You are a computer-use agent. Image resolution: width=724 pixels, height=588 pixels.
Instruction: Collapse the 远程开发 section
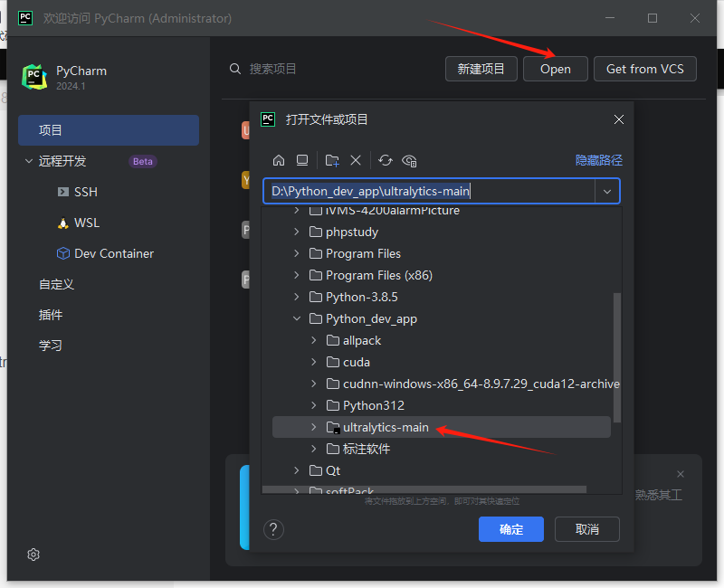click(x=30, y=161)
